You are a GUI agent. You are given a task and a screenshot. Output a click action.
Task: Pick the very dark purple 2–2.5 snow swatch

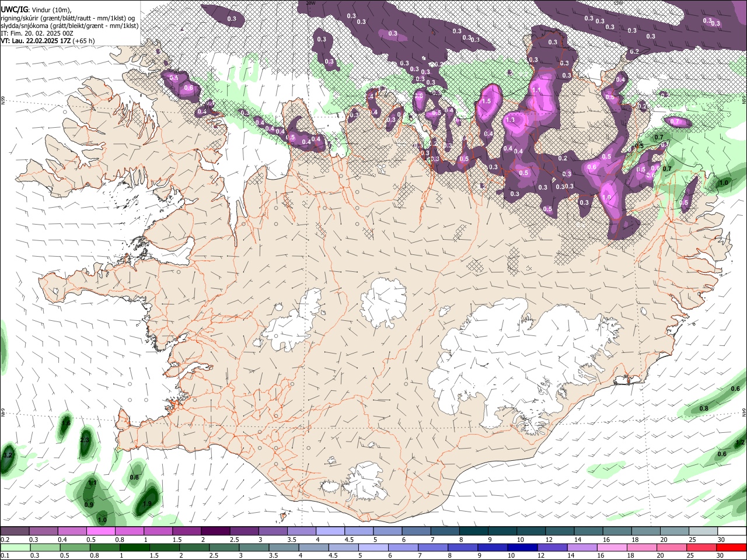pyautogui.click(x=215, y=531)
